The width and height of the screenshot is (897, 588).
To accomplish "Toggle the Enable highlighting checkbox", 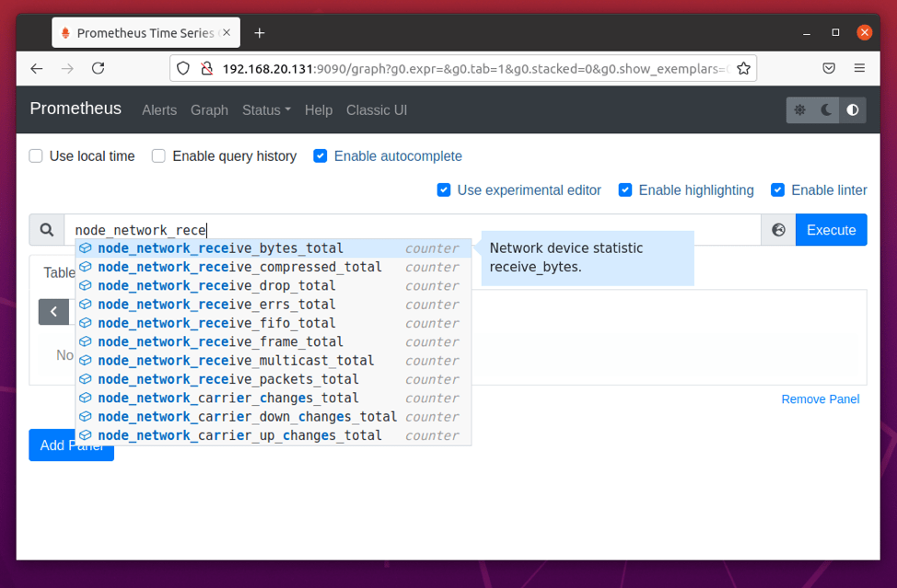I will click(625, 190).
